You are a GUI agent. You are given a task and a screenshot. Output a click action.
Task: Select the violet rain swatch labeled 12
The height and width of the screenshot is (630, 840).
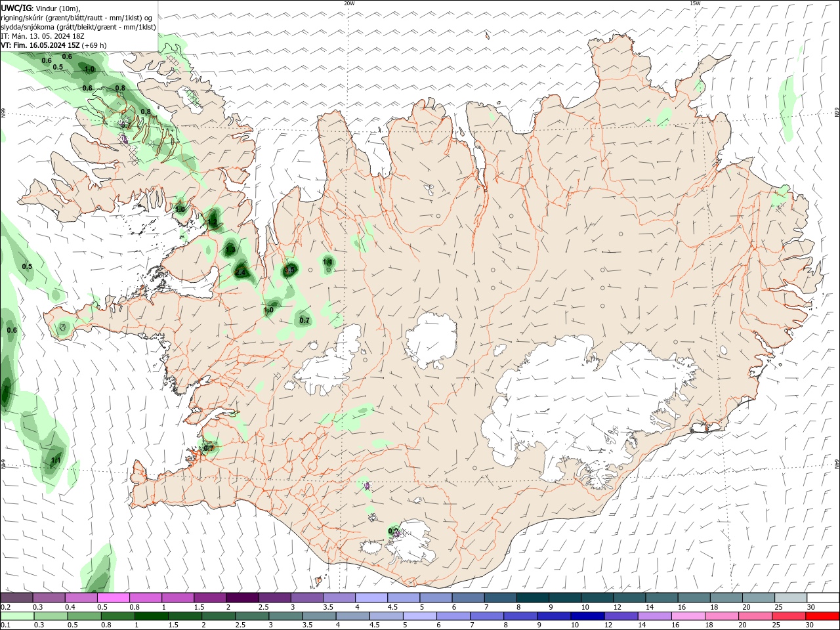click(621, 616)
